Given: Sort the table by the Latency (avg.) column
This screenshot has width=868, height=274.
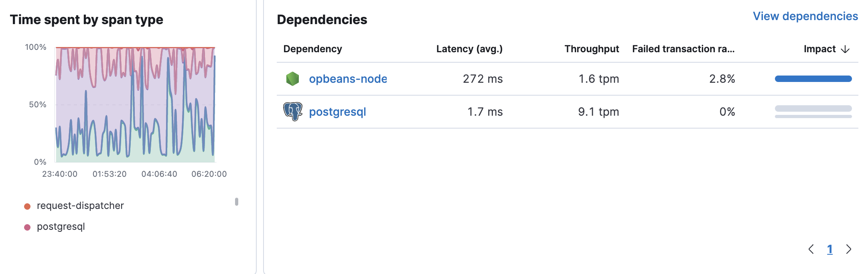Looking at the screenshot, I should [x=468, y=49].
